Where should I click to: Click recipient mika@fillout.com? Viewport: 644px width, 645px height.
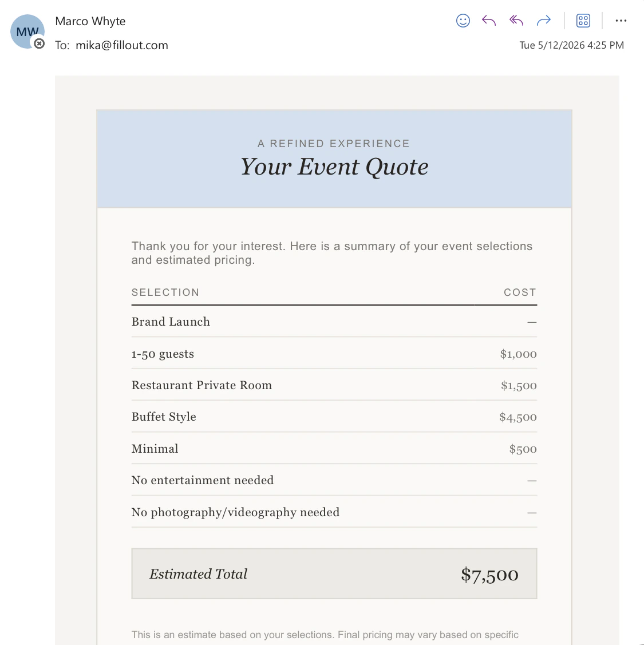[122, 45]
